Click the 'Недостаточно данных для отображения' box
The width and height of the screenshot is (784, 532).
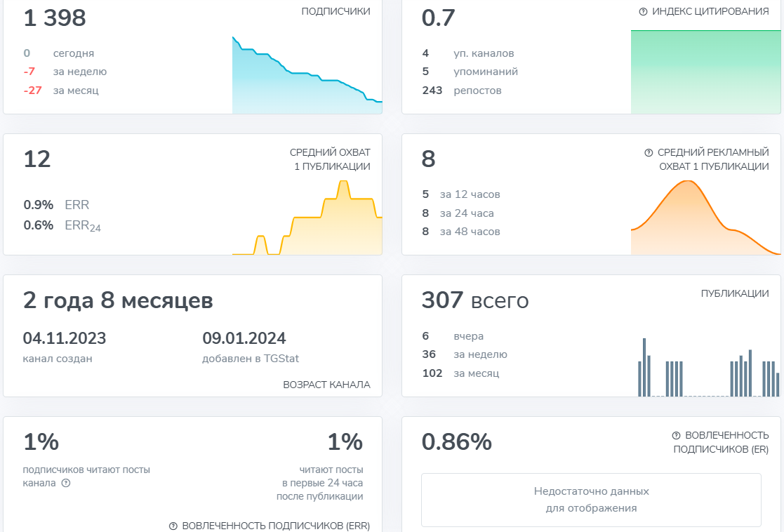[591, 500]
